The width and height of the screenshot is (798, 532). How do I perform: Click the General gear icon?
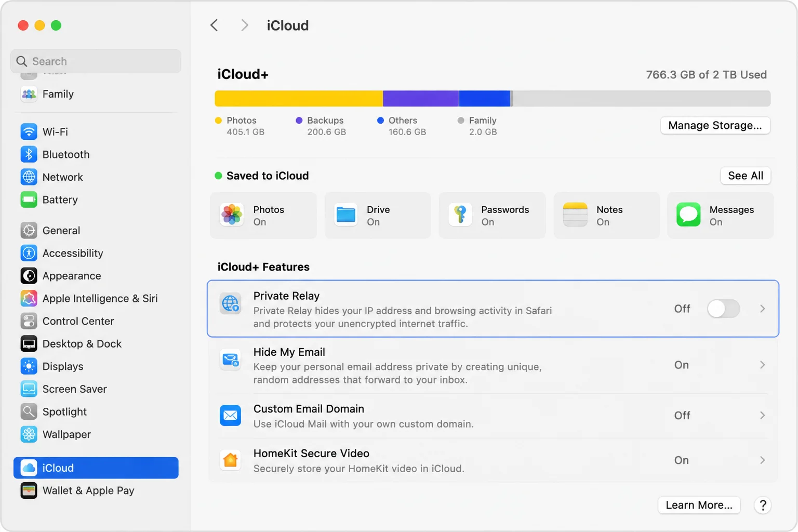point(29,230)
